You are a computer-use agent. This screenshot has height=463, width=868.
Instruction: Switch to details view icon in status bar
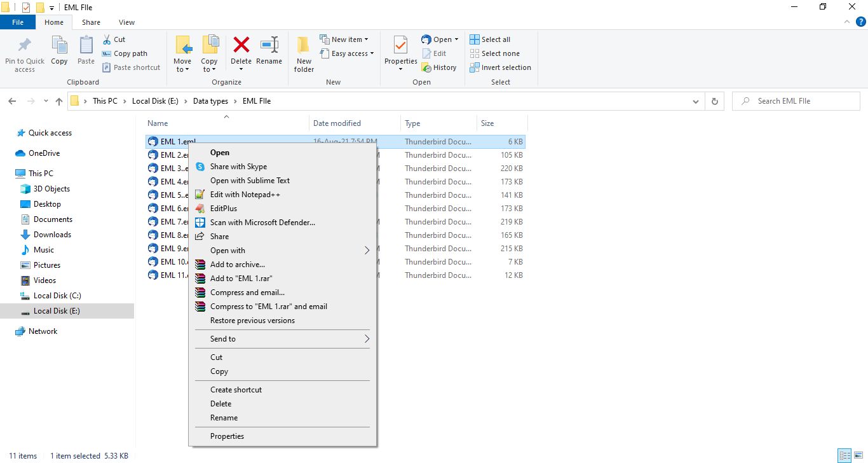tap(844, 455)
